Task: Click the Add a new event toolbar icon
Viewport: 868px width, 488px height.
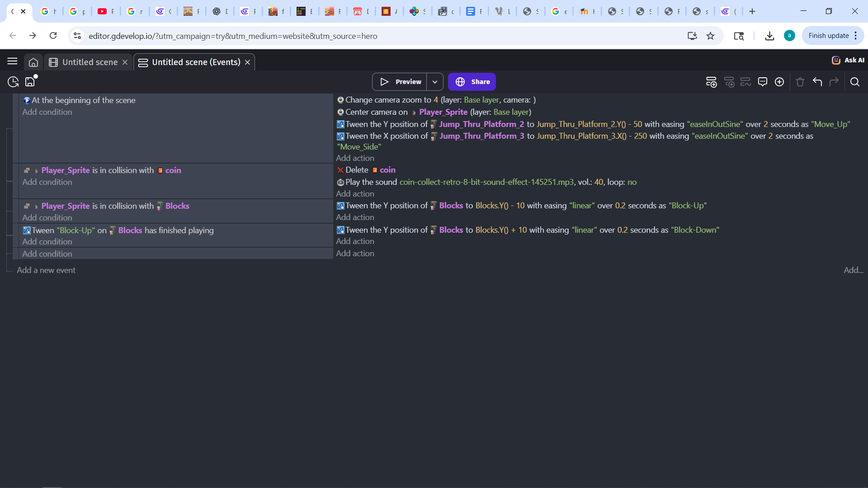Action: 711,82
